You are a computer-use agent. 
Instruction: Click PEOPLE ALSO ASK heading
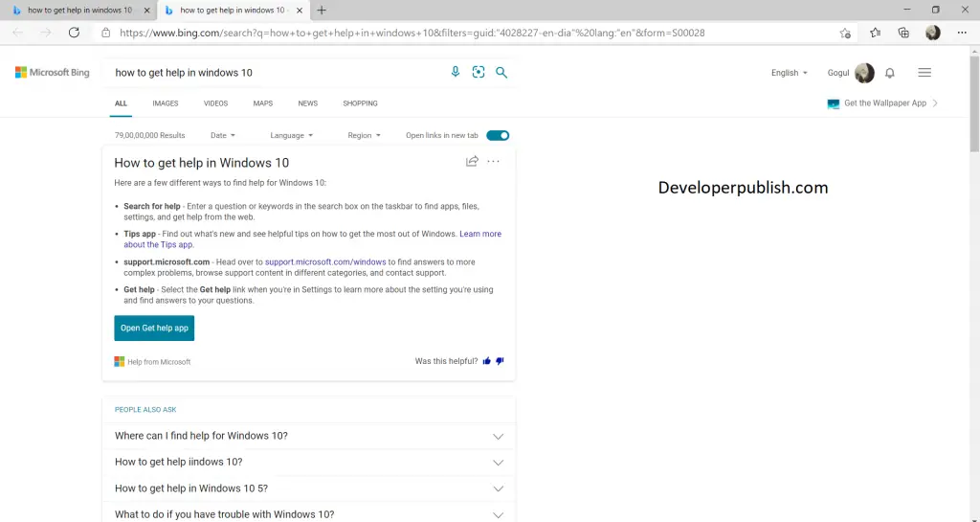145,410
